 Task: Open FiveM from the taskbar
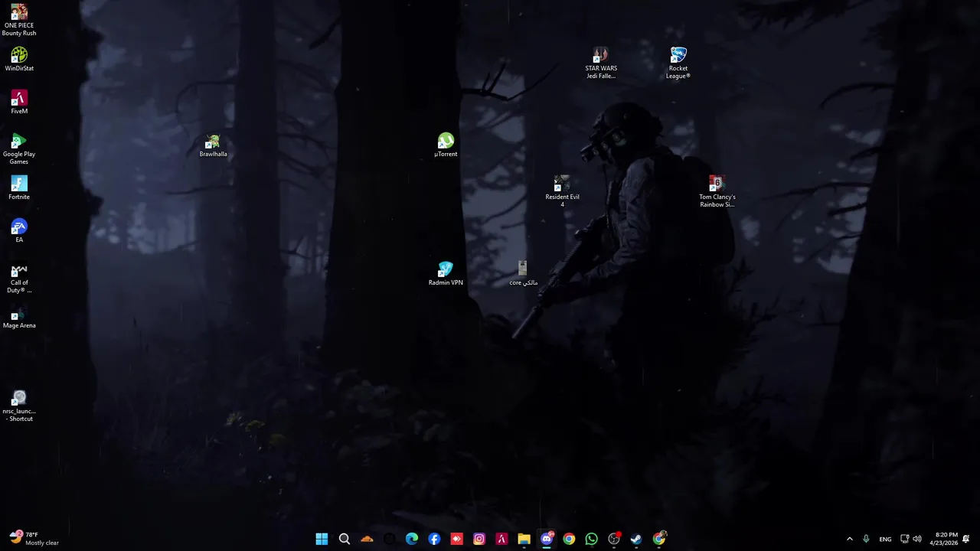(501, 539)
